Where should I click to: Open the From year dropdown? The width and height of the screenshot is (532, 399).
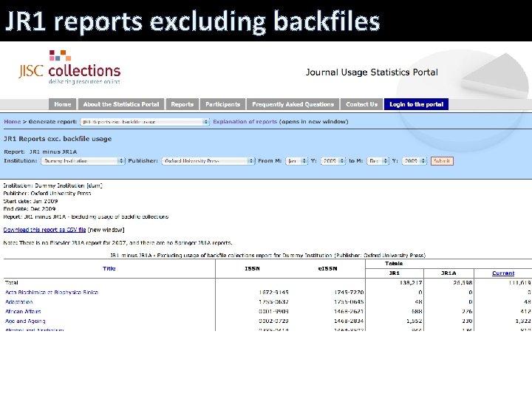332,161
